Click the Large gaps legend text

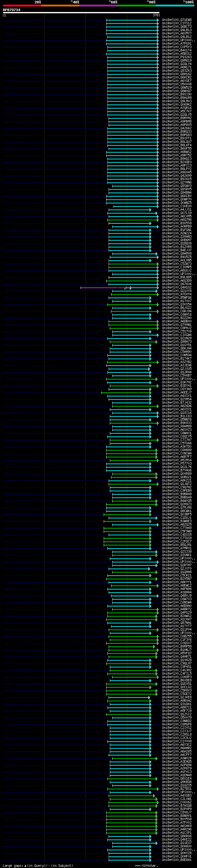point(38,865)
